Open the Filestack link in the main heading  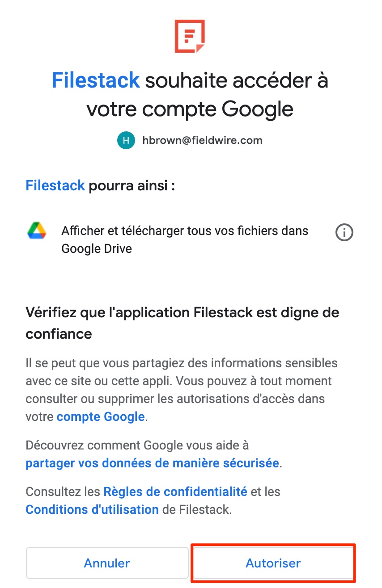96,80
